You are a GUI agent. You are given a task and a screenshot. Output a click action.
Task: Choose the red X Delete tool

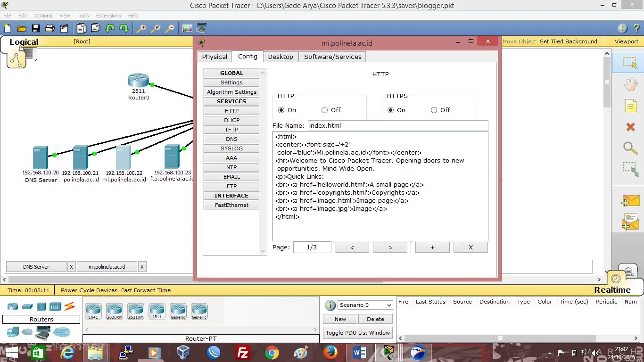click(x=630, y=127)
